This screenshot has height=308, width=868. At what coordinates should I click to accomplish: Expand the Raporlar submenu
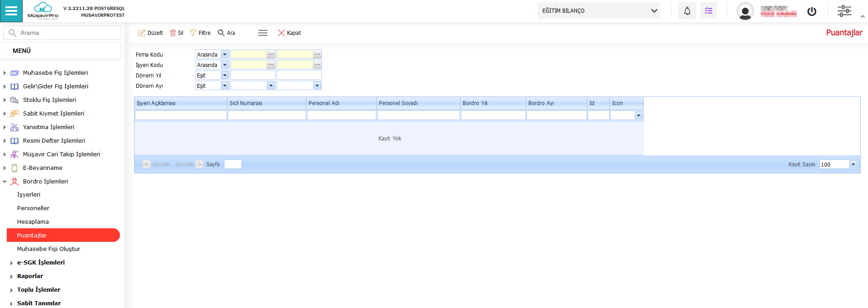point(11,276)
